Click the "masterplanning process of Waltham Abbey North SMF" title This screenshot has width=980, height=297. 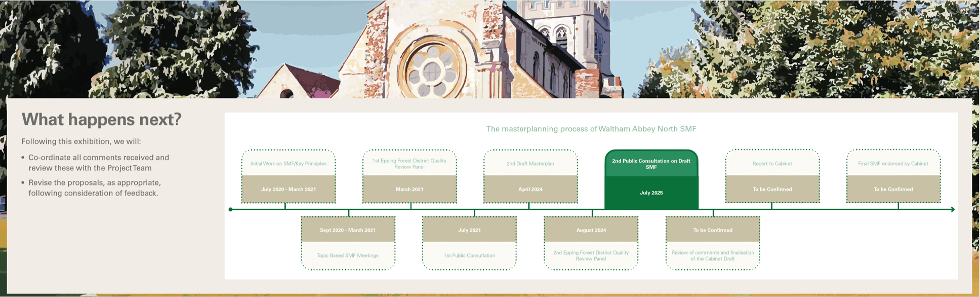click(591, 129)
